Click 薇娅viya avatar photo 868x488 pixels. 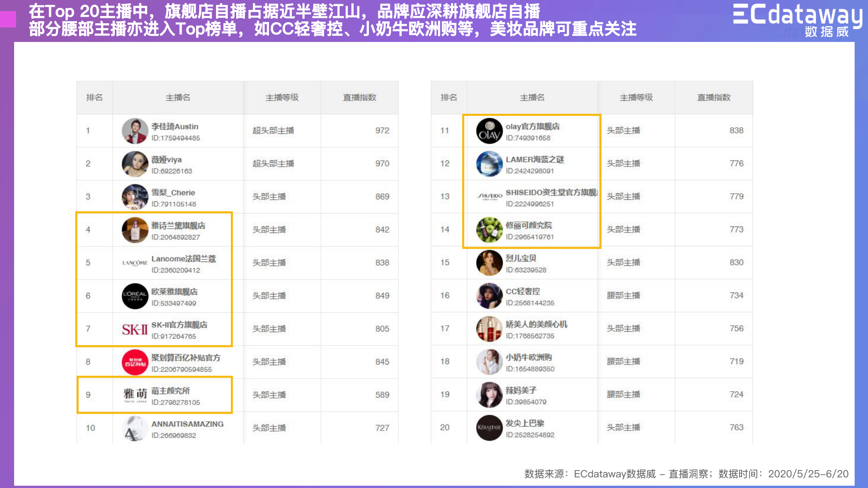coord(135,164)
